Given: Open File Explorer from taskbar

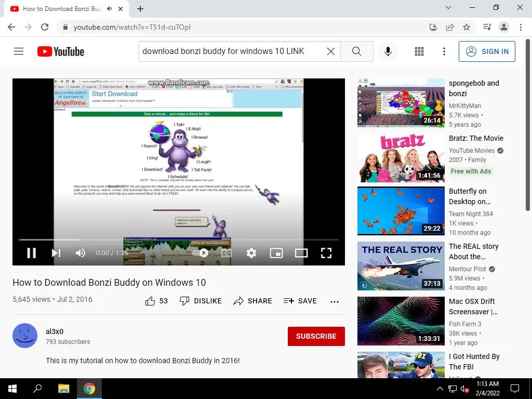Looking at the screenshot, I should coord(63,389).
